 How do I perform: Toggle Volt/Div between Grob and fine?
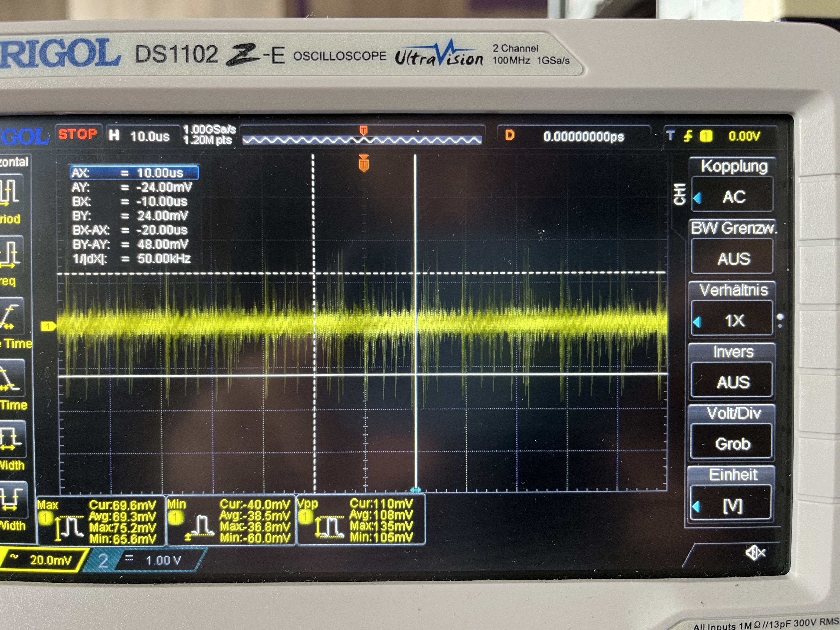point(733,443)
